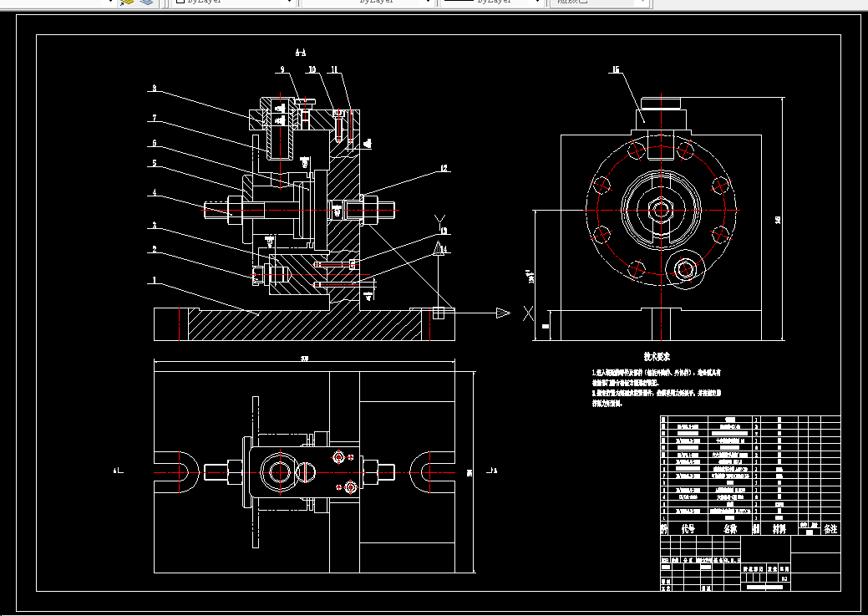Select part balloon number 3
Screen dimensions: 868x616
tap(155, 226)
